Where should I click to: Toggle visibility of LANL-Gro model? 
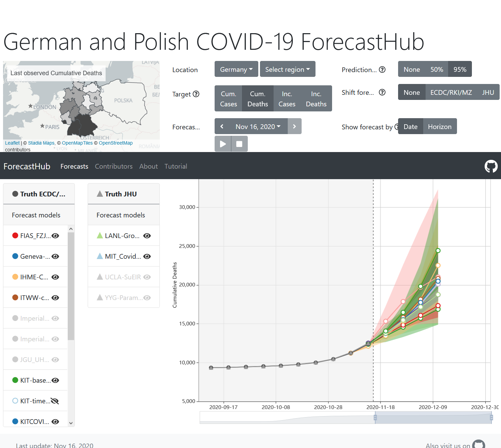147,236
